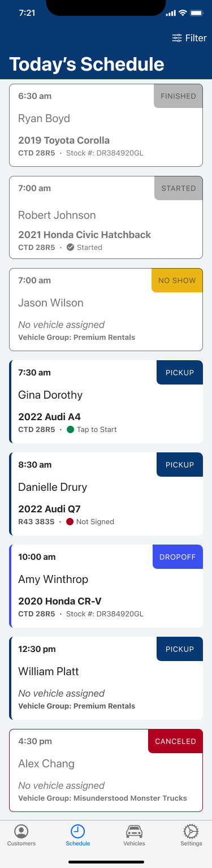Viewport: 212px width, 868px height.
Task: Open Gina Dorothy 7:30 am pickup card
Action: click(x=106, y=401)
